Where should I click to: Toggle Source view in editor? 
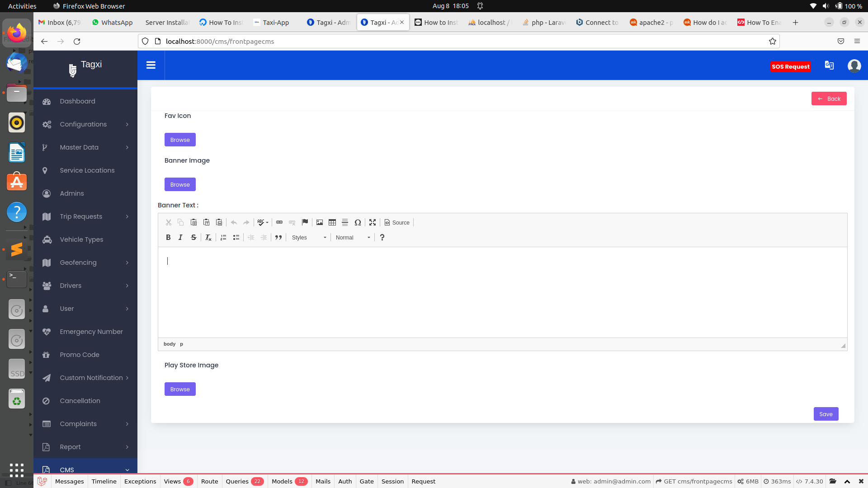(x=397, y=222)
